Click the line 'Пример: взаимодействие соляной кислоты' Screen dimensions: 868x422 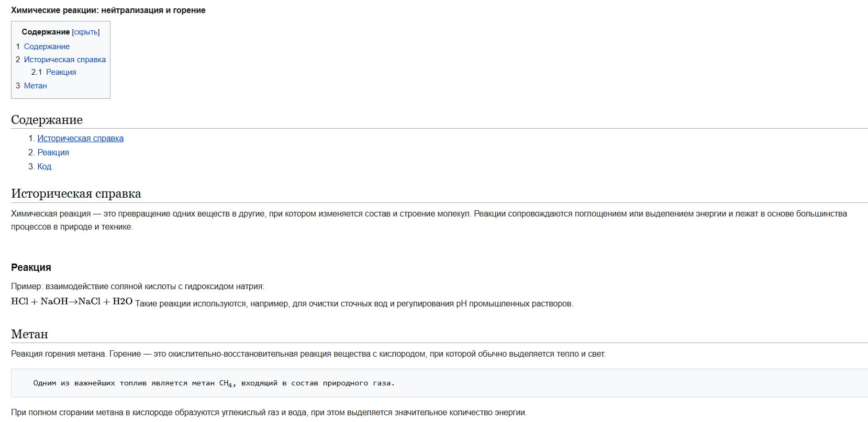coord(138,287)
